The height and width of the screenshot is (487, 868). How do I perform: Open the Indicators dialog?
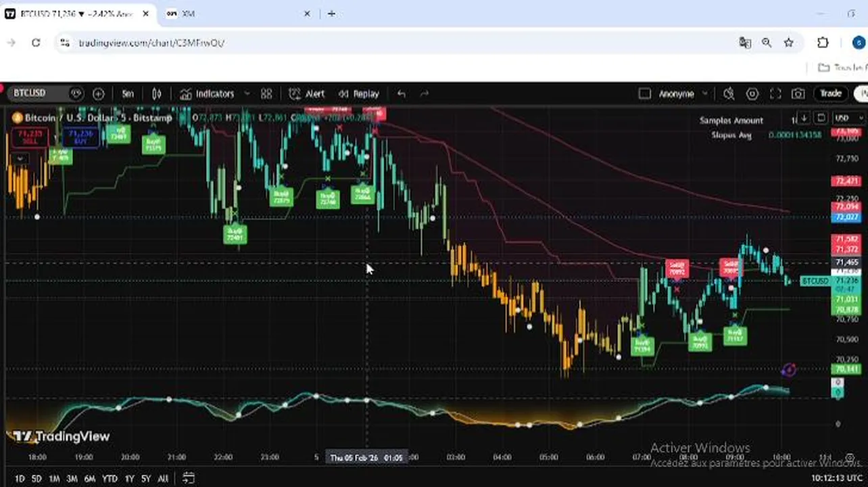(x=208, y=93)
